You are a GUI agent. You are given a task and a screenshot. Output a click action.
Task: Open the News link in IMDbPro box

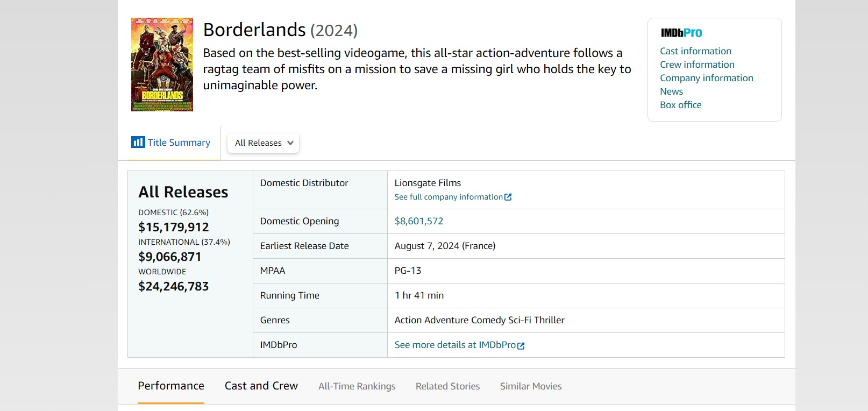(672, 91)
